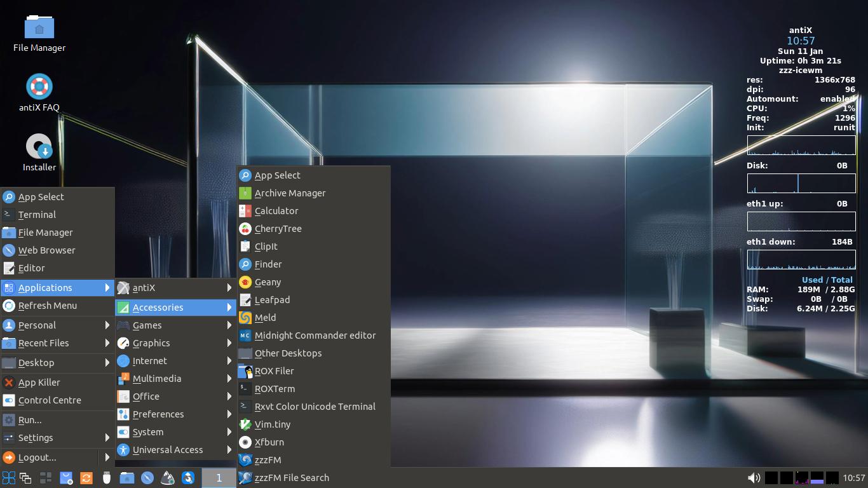This screenshot has width=868, height=488.
Task: Launch the orange package updater taskbar icon
Action: (86, 478)
